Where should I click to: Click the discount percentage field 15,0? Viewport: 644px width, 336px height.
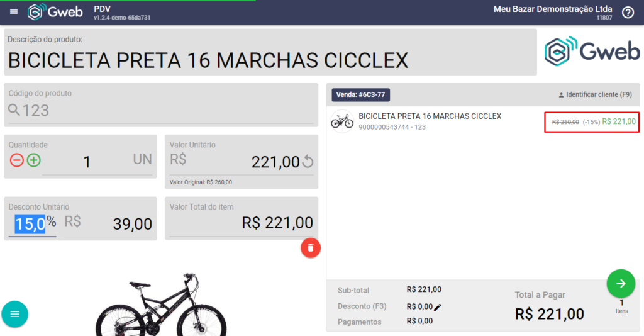tap(30, 224)
